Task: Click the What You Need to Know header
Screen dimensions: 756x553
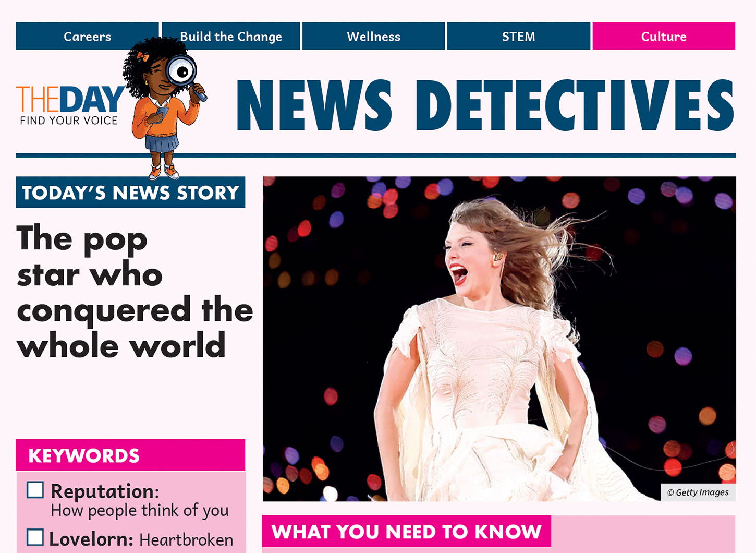Action: coord(406,532)
